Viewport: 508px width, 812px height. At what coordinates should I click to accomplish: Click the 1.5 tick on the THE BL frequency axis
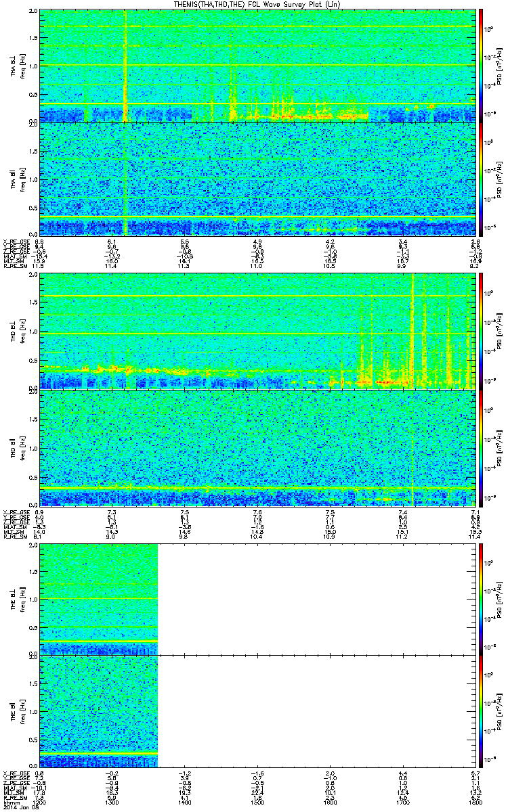tap(33, 571)
